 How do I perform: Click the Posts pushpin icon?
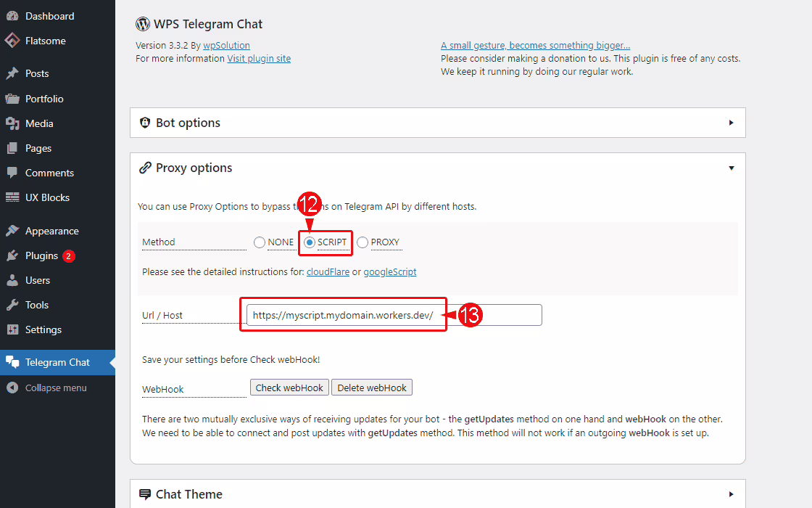[x=12, y=73]
